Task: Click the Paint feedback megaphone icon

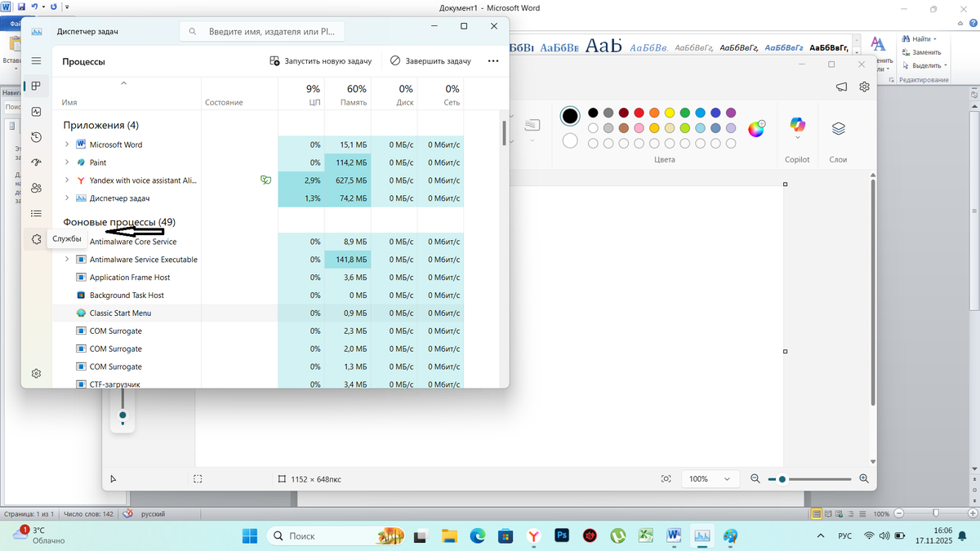Action: (x=841, y=87)
